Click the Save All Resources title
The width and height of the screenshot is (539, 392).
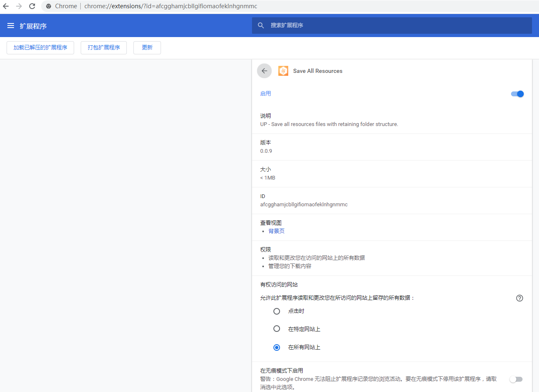pyautogui.click(x=318, y=71)
